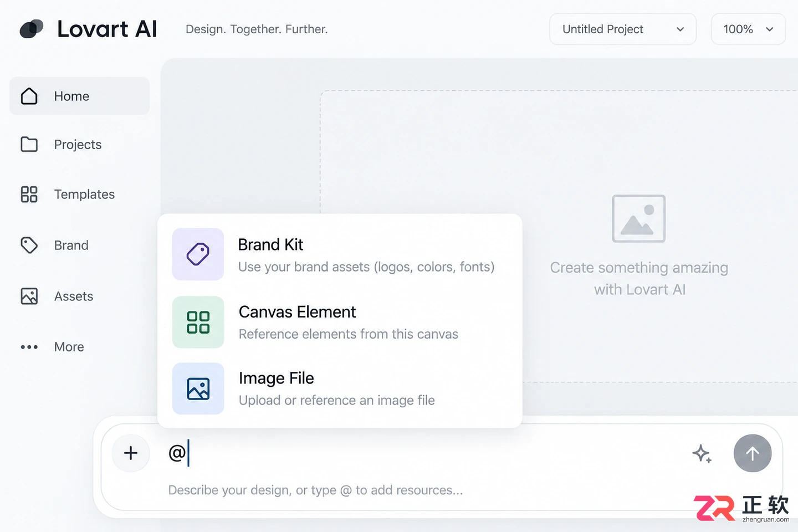
Task: Click the "Describe your design" hint text
Action: (x=315, y=490)
